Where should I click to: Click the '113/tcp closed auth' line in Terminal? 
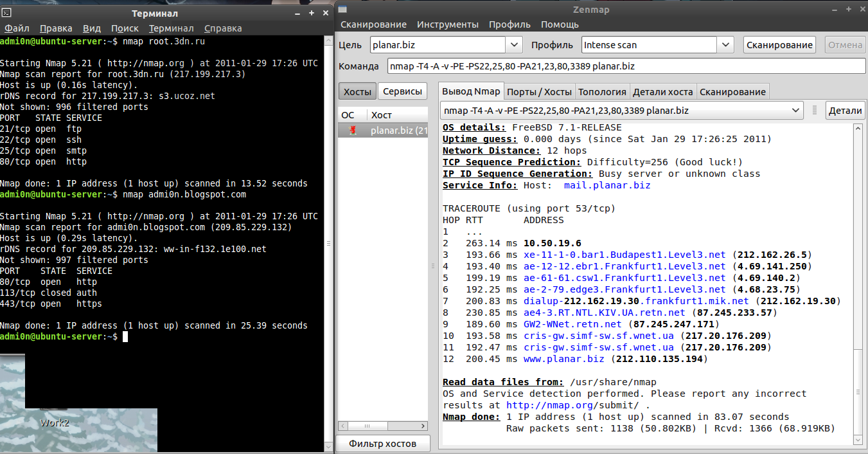[x=48, y=293]
